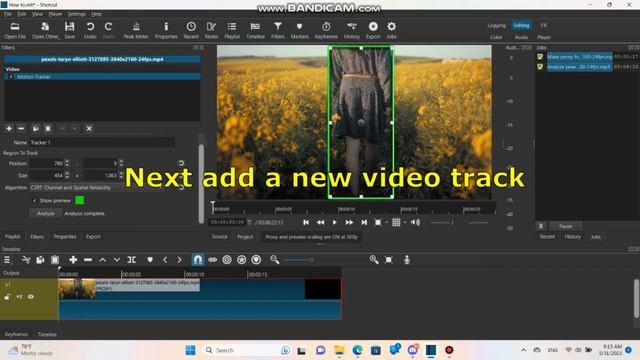The image size is (640, 360).
Task: Open the bottom-right History tab
Action: point(572,237)
